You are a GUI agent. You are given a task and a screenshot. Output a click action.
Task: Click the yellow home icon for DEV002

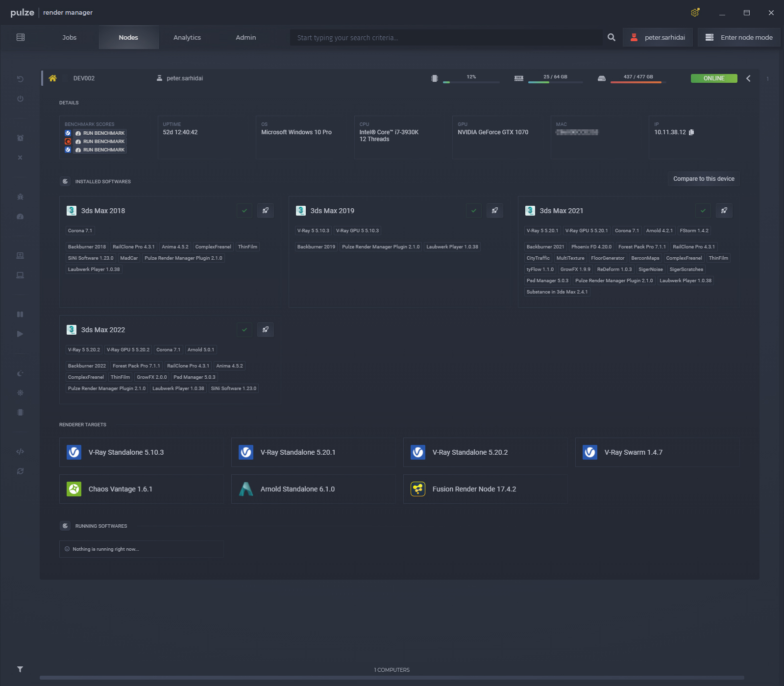click(52, 78)
